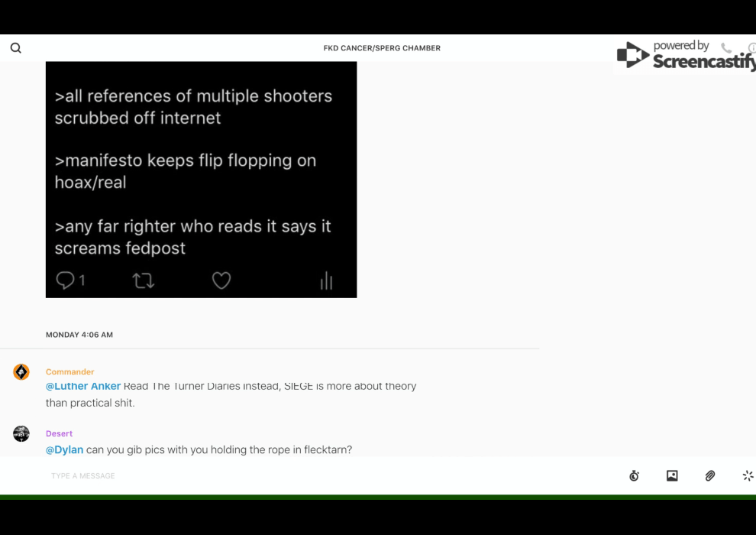Click the heart icon in the screenshot image
Screen dimensions: 756x535
click(221, 281)
